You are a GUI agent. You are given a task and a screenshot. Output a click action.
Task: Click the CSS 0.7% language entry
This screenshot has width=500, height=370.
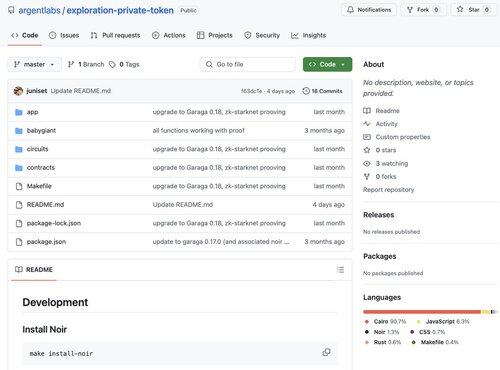(428, 332)
